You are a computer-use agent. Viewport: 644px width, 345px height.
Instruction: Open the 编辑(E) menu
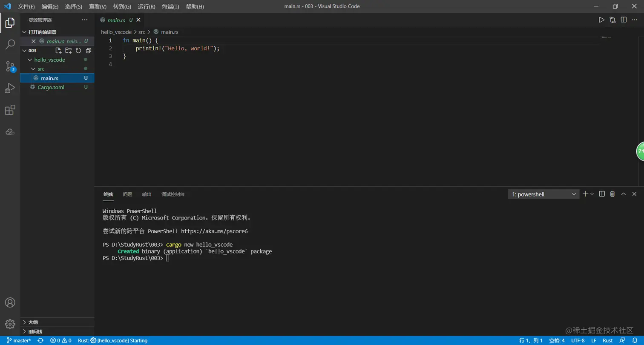(50, 6)
